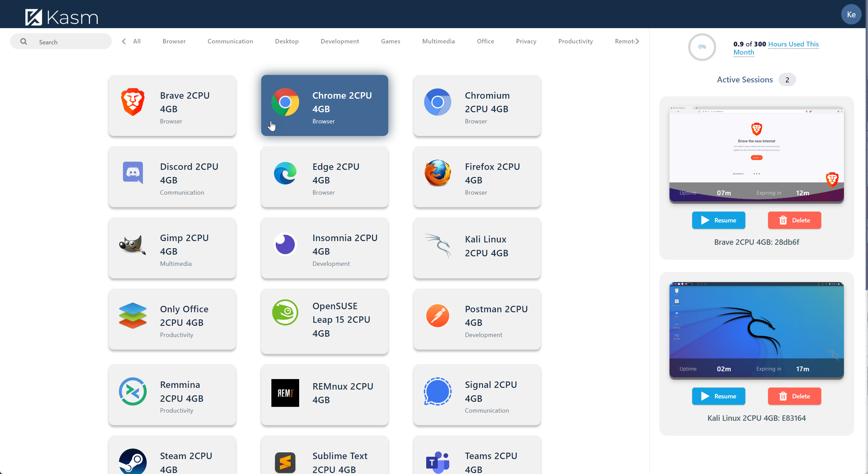
Task: Open the Hours Used This Month link
Action: click(793, 44)
